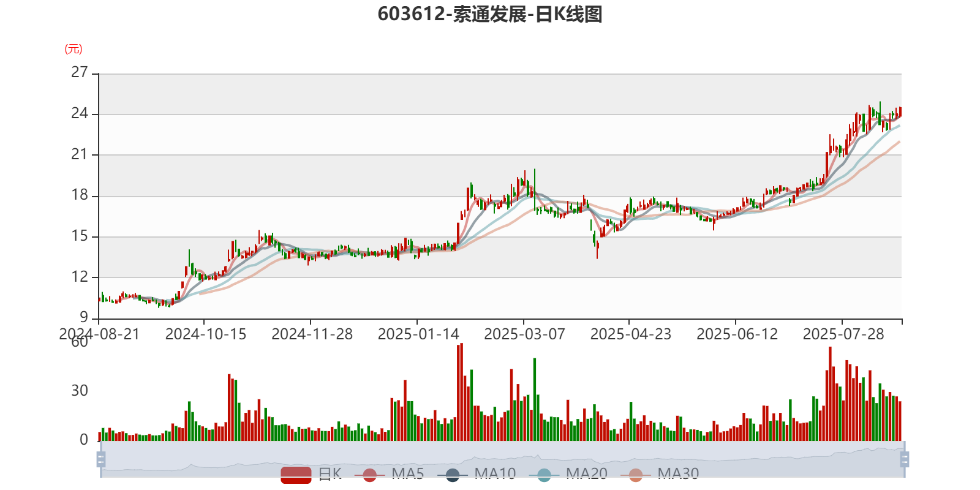The width and height of the screenshot is (980, 490).
Task: Click the 2024-08-21 date axis label
Action: pos(99,334)
